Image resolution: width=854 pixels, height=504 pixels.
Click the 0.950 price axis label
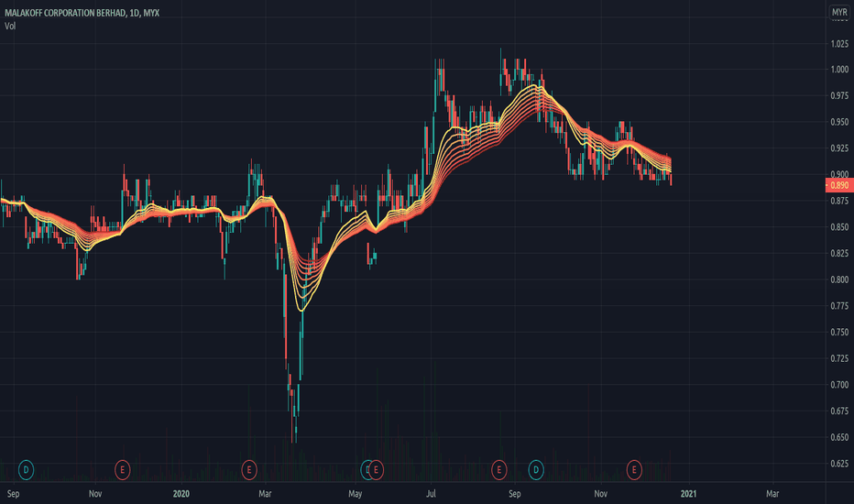pyautogui.click(x=839, y=122)
